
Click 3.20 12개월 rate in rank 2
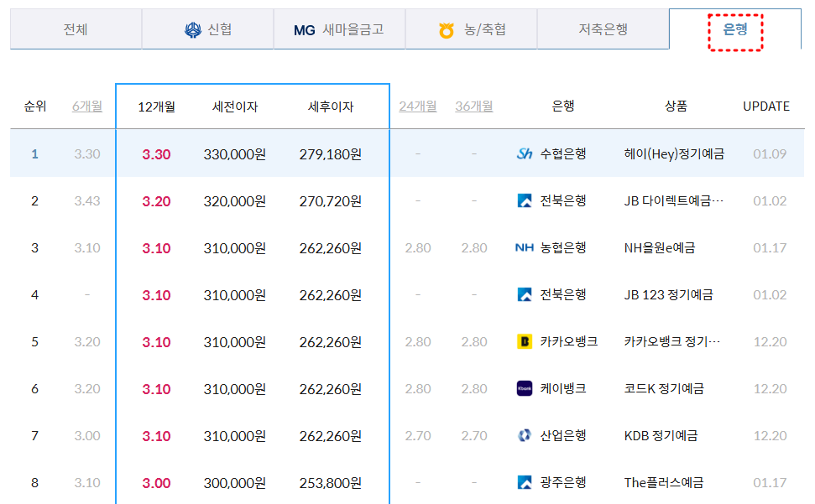click(x=156, y=201)
